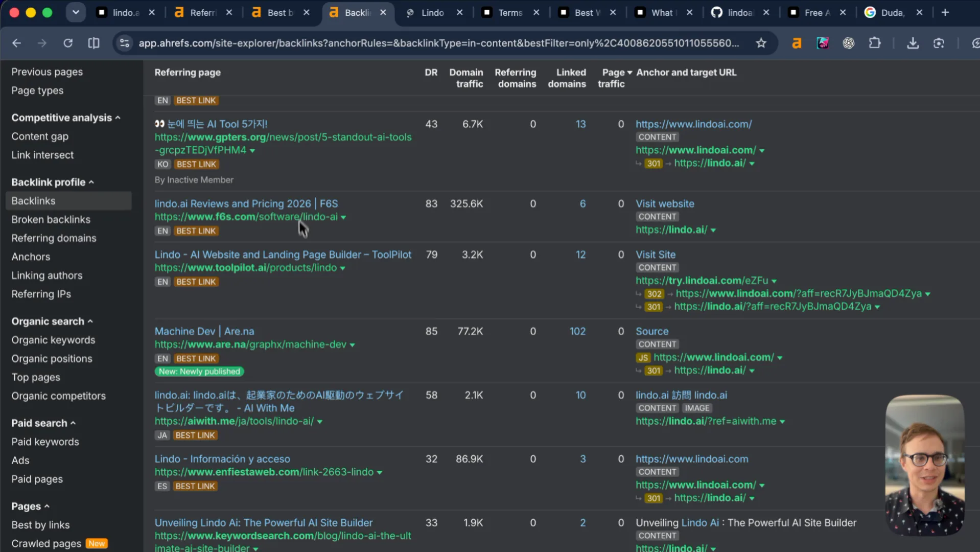Open the extensions puzzle icon
Screen dimensions: 980x552
coord(875,43)
